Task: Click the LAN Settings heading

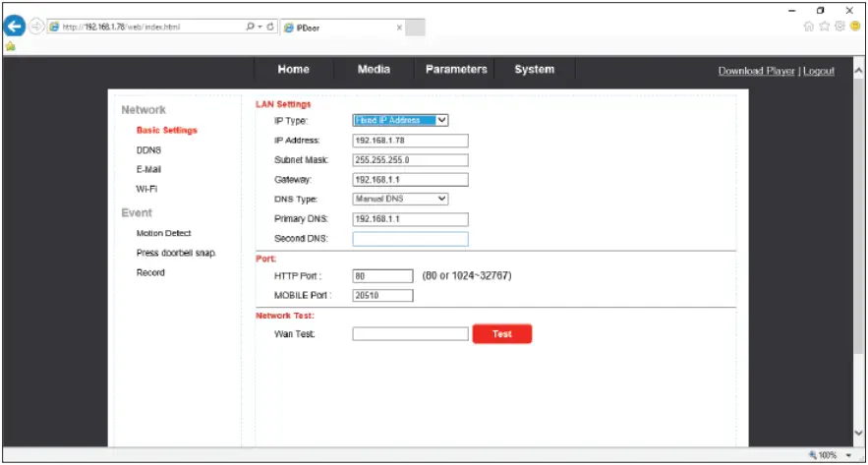Action: pos(283,104)
